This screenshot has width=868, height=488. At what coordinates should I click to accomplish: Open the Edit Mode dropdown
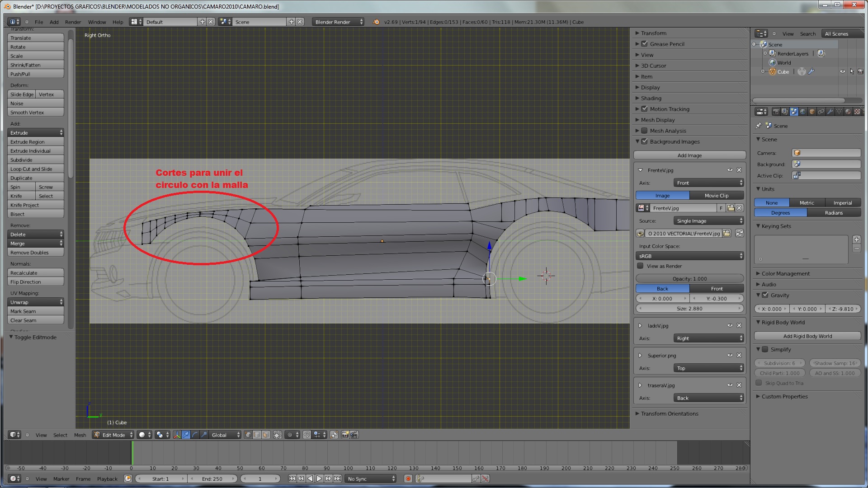(x=113, y=435)
